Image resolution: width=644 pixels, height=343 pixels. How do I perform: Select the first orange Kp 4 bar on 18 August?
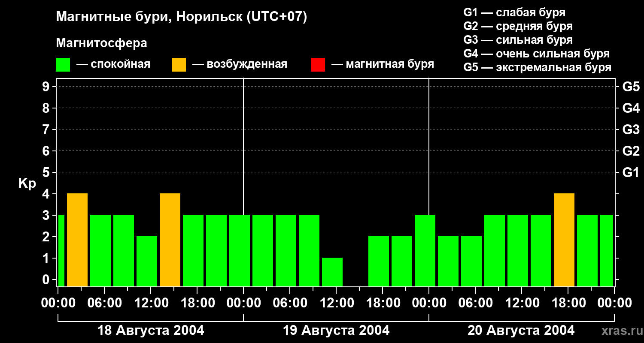coord(77,240)
